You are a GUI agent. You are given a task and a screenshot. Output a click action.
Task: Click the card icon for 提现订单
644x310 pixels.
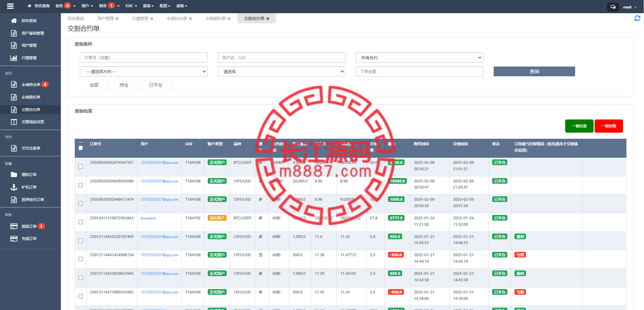tap(14, 226)
